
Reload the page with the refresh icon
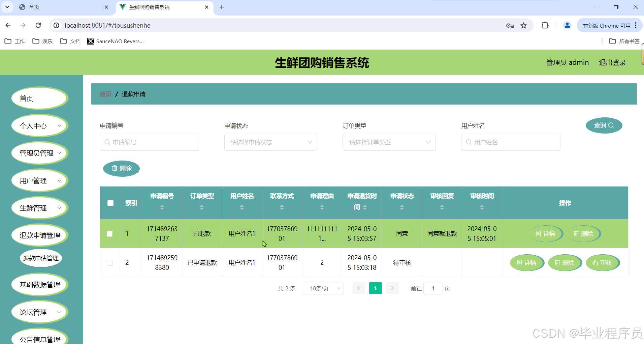coord(38,25)
